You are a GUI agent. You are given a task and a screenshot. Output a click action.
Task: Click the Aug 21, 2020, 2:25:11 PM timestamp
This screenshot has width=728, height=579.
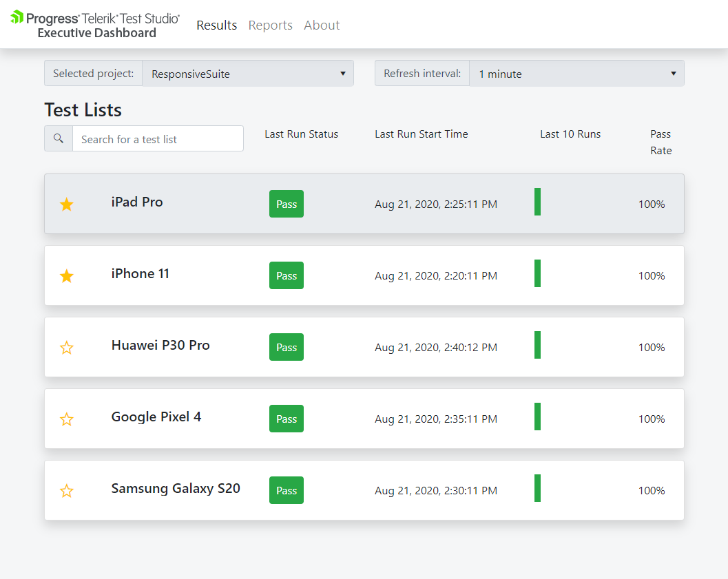pyautogui.click(x=436, y=204)
